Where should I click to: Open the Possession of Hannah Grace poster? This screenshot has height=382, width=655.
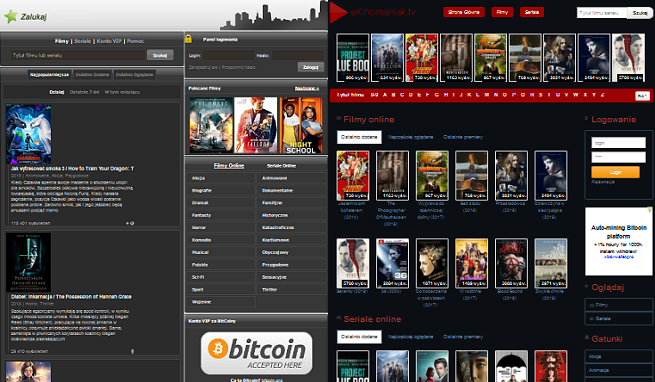point(28,262)
